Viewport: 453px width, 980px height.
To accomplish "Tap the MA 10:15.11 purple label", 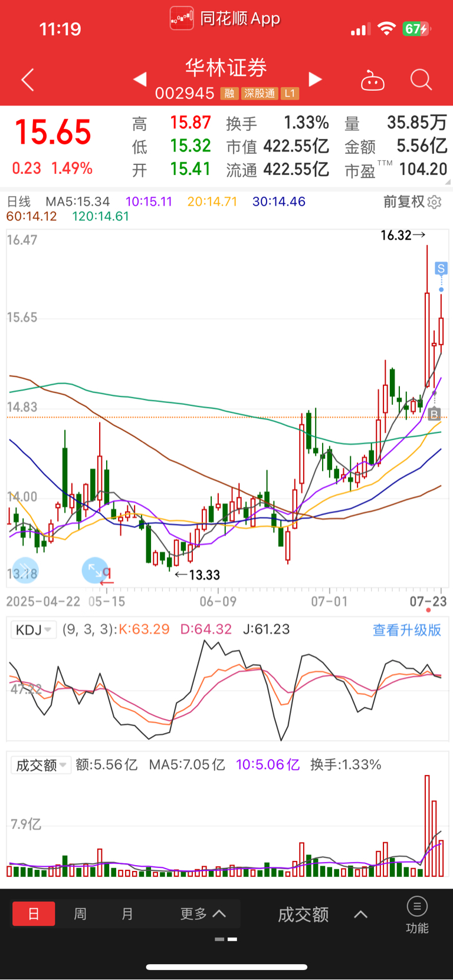I will [x=149, y=202].
